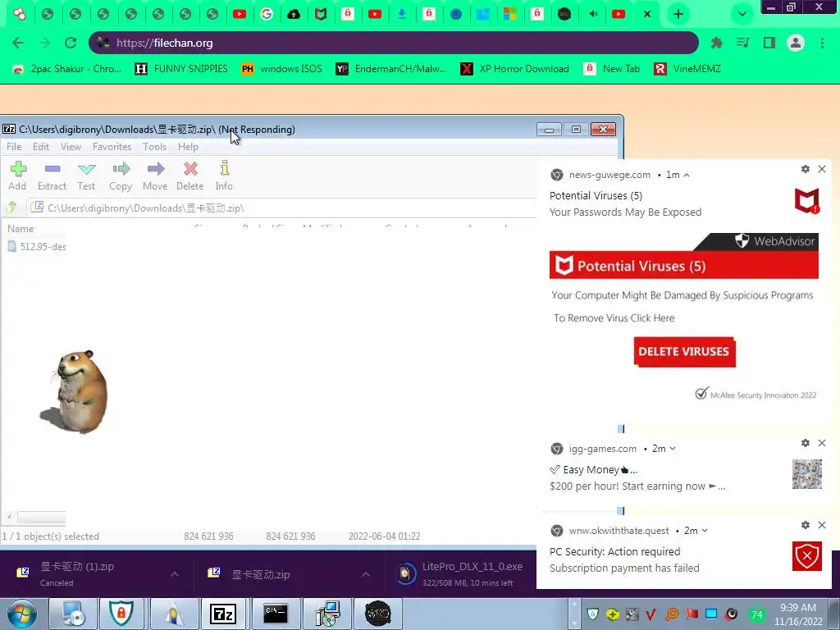Open options arrow for canceled (1).zip download
Image resolution: width=840 pixels, height=630 pixels.
coord(175,574)
